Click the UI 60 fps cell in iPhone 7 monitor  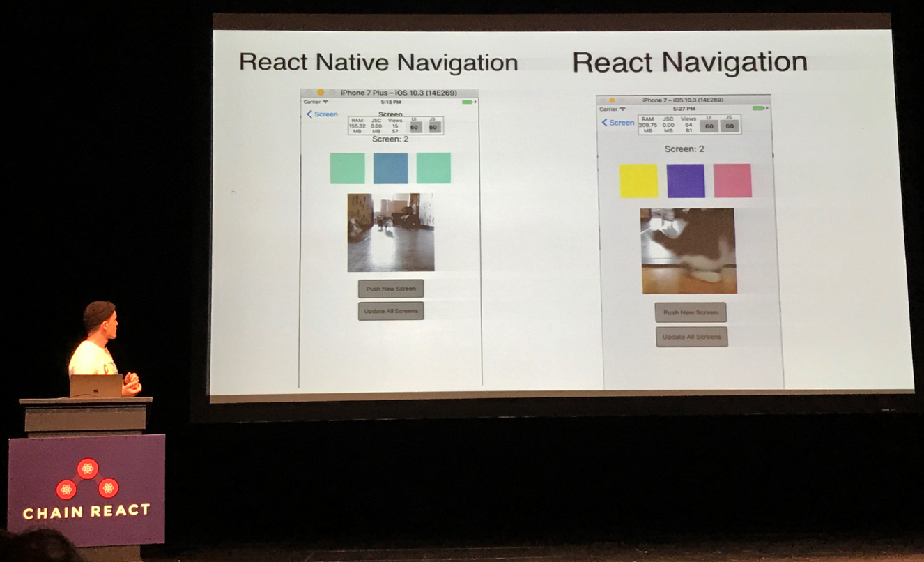point(709,126)
